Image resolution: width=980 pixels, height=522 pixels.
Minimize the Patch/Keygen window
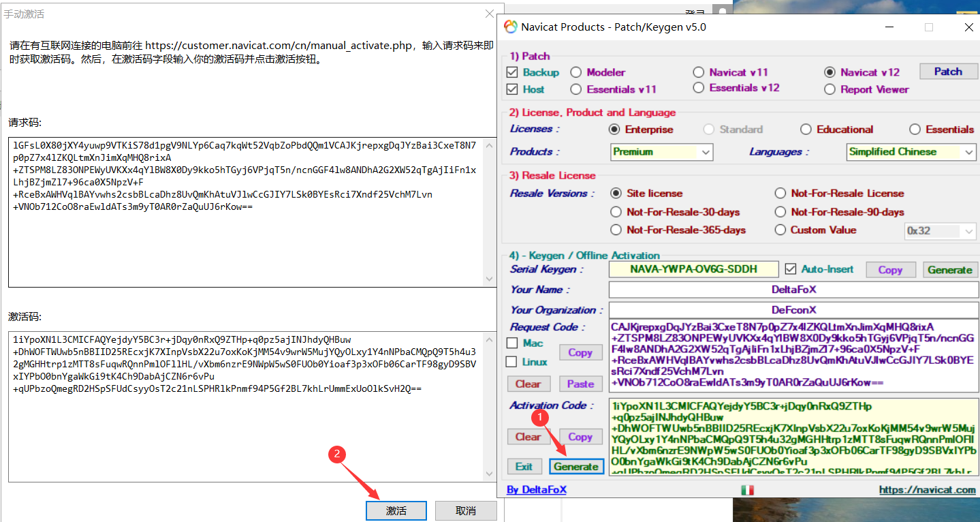[889, 27]
